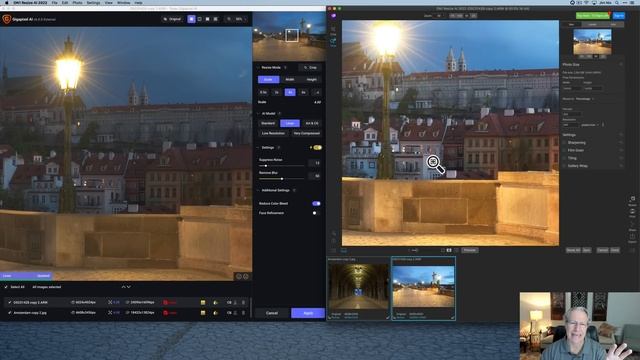The height and width of the screenshot is (360, 640).
Task: Select single view mode in Gigapixel toolbar
Action: coord(191,19)
